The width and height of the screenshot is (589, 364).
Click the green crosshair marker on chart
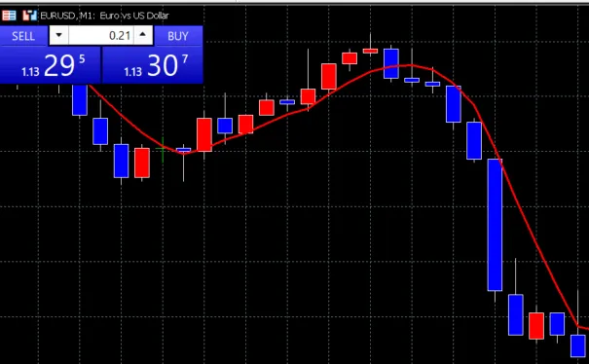coord(163,150)
